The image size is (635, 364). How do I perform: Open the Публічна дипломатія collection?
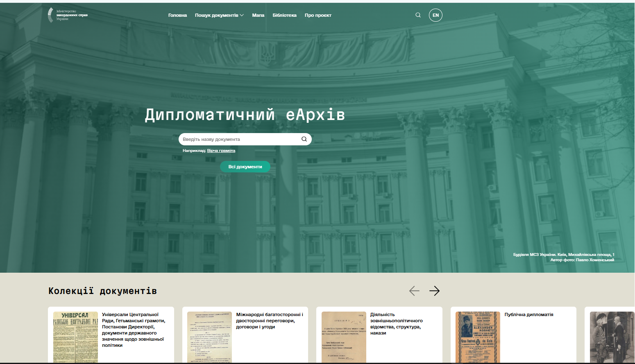pos(528,314)
